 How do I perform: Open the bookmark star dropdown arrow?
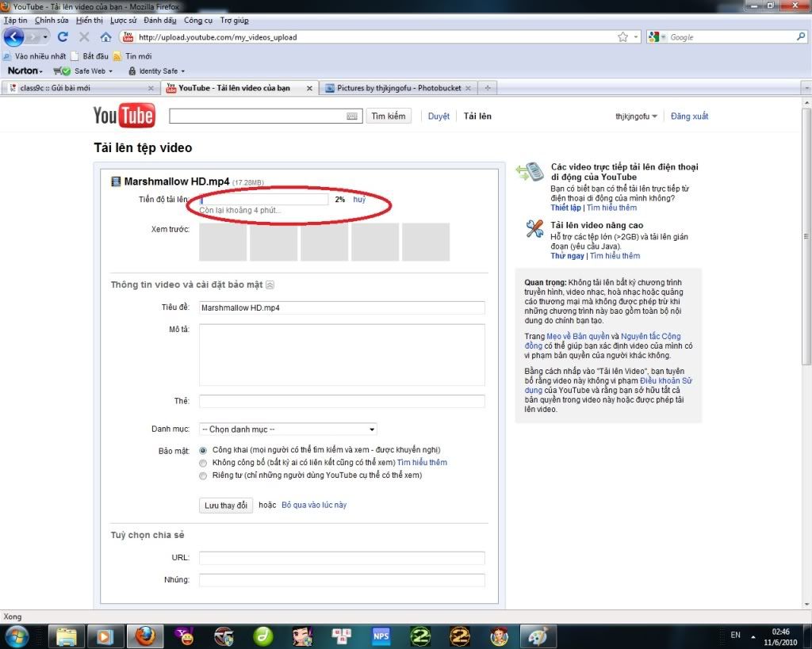pyautogui.click(x=636, y=37)
